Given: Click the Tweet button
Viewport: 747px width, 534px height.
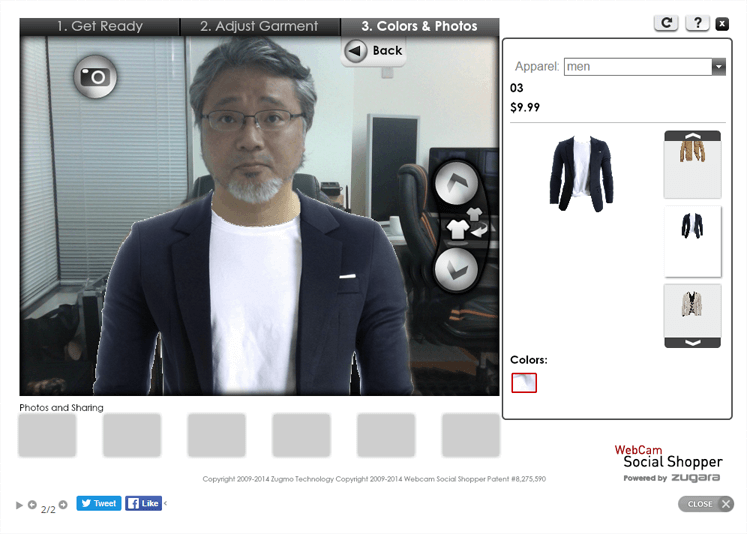Looking at the screenshot, I should pyautogui.click(x=98, y=504).
